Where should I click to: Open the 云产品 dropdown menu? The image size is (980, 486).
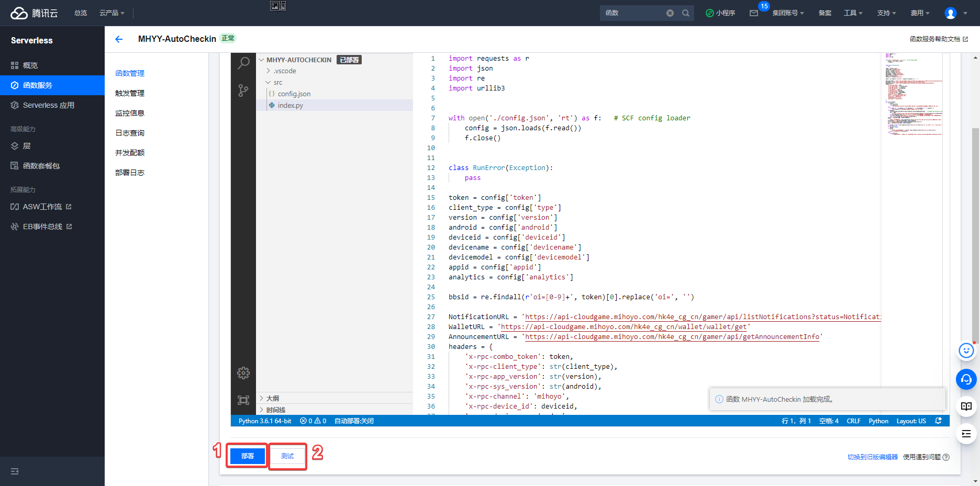pyautogui.click(x=112, y=13)
